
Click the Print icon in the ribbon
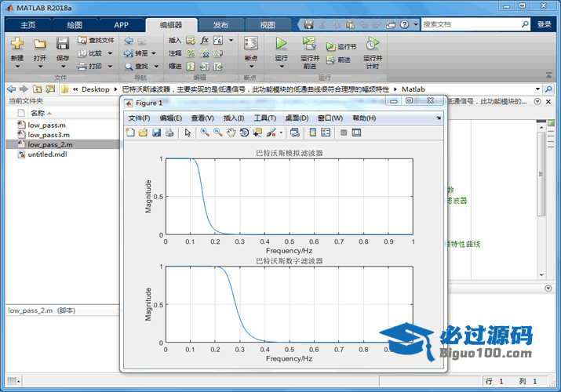pyautogui.click(x=82, y=67)
